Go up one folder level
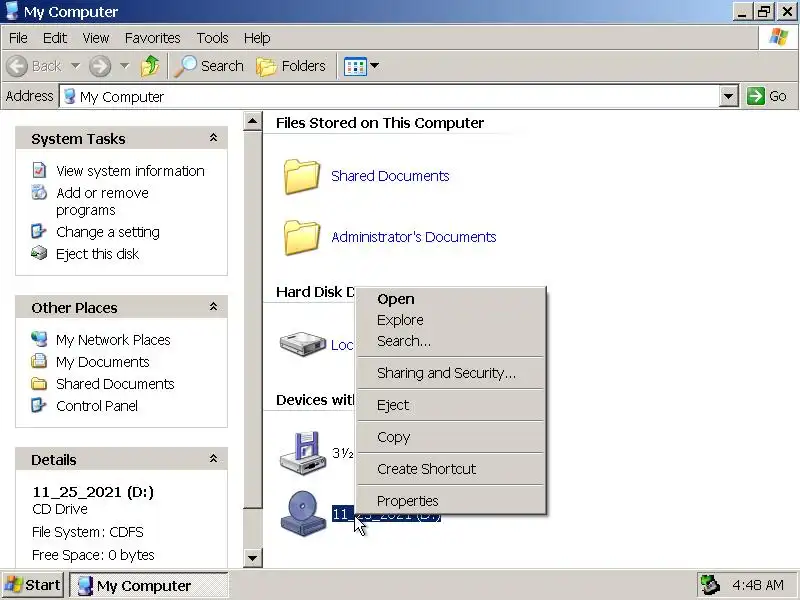 tap(149, 66)
